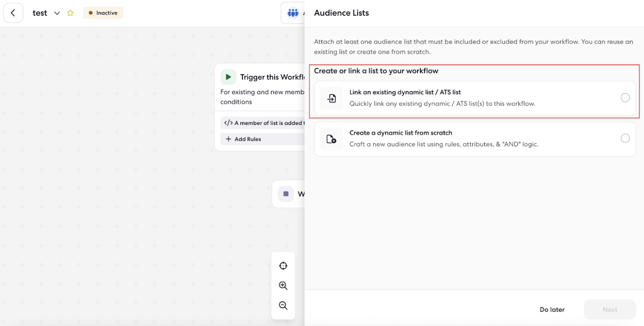
Task: Click the recenter canvas crosshair icon
Action: click(x=283, y=266)
